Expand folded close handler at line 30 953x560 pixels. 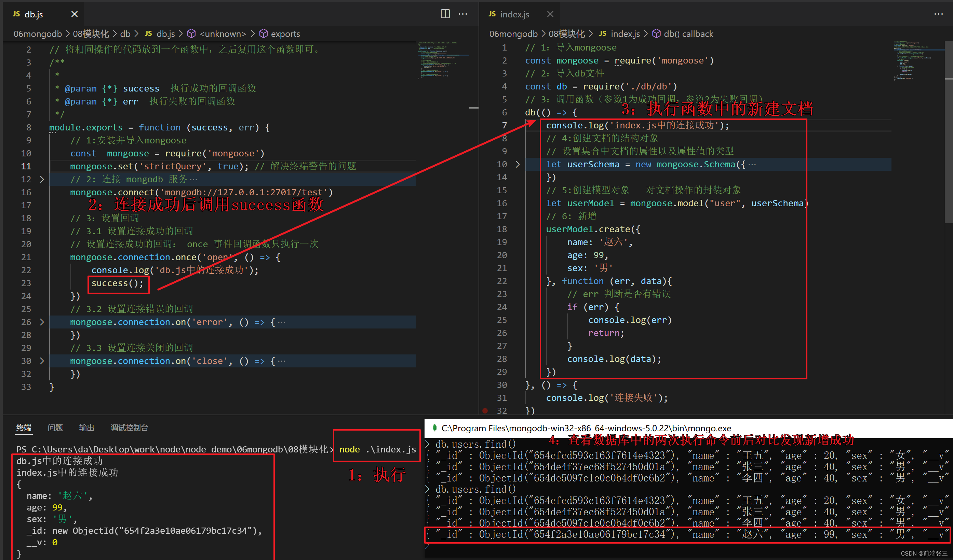click(42, 361)
